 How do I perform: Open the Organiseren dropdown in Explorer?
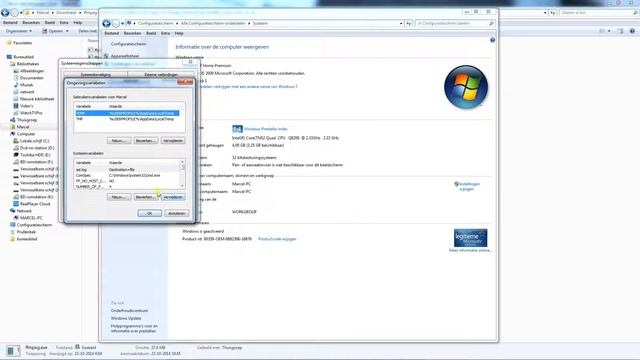19,31
